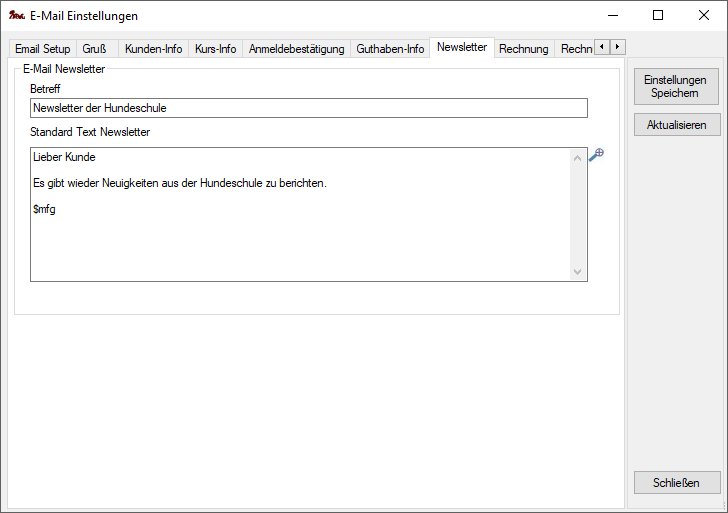Open the Email Setup tab
728x513 pixels.
click(42, 49)
